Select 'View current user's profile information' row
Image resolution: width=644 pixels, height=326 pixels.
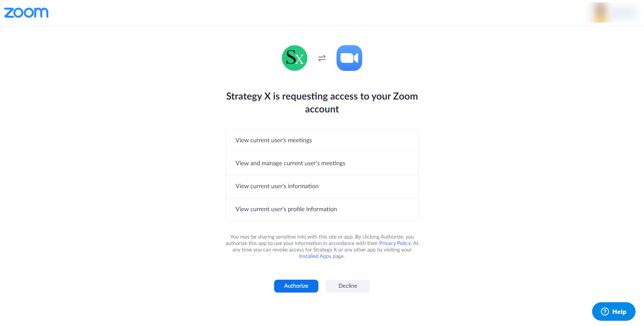coord(322,210)
